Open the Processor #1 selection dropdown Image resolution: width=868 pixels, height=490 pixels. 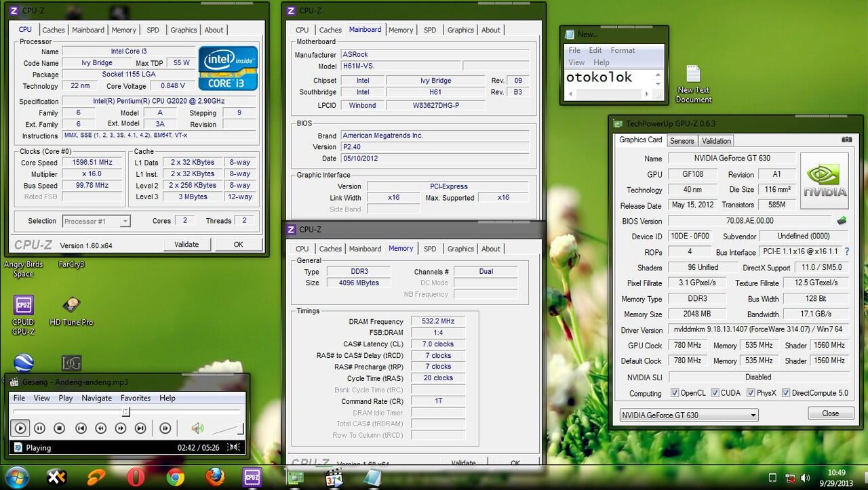click(x=96, y=221)
